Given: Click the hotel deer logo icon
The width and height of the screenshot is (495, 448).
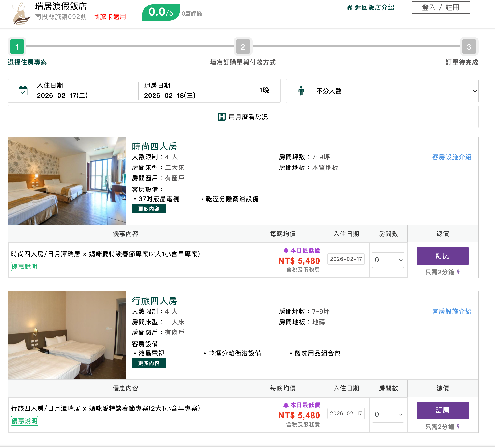Looking at the screenshot, I should [x=21, y=14].
